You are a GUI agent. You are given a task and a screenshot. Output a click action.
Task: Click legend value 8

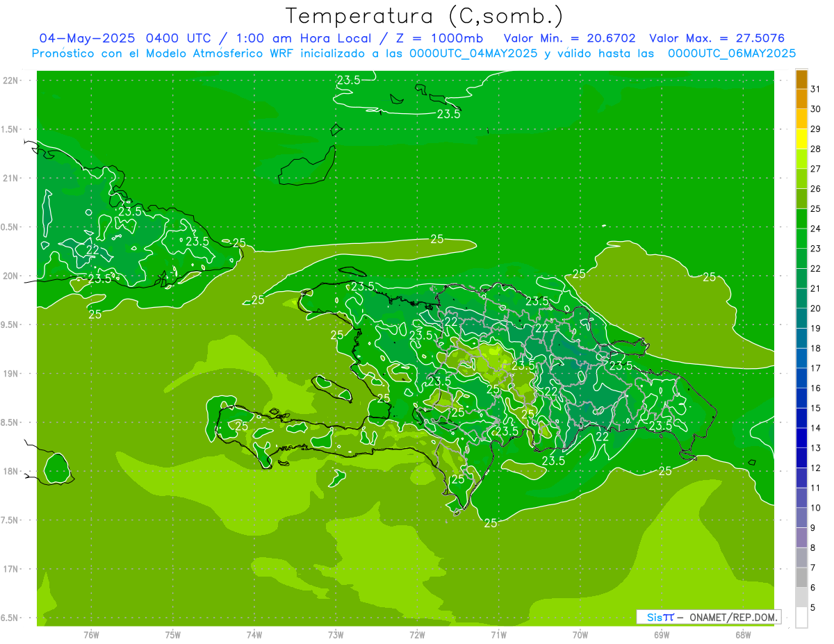(813, 547)
